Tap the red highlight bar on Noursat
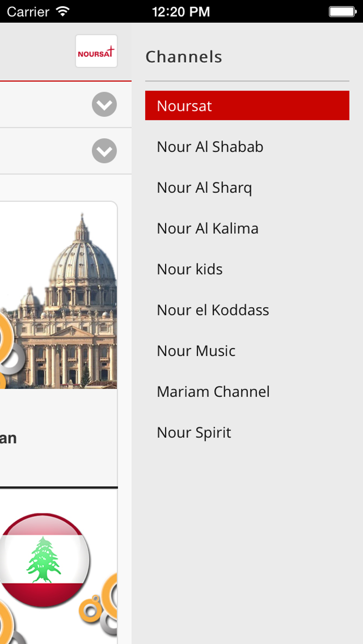Screen dimensions: 363x644 point(247,106)
